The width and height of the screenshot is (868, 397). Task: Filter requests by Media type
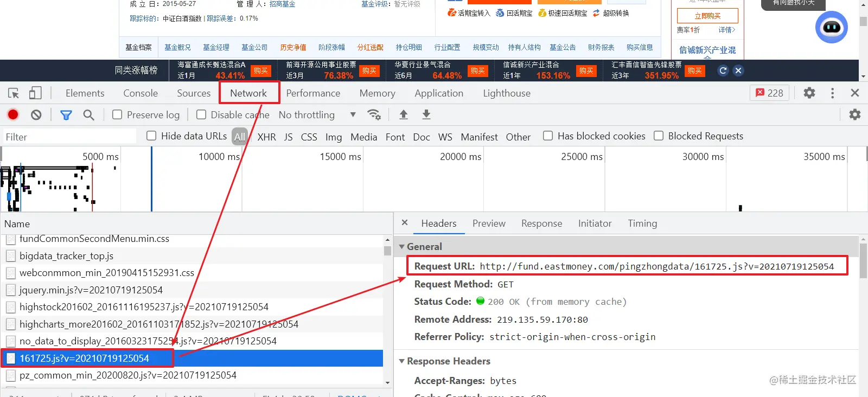pyautogui.click(x=363, y=137)
